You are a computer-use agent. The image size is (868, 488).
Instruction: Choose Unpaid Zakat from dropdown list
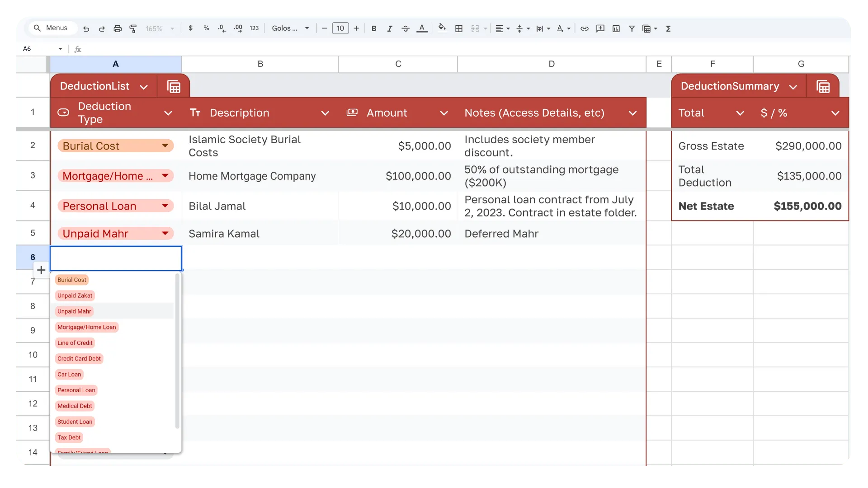pos(75,296)
